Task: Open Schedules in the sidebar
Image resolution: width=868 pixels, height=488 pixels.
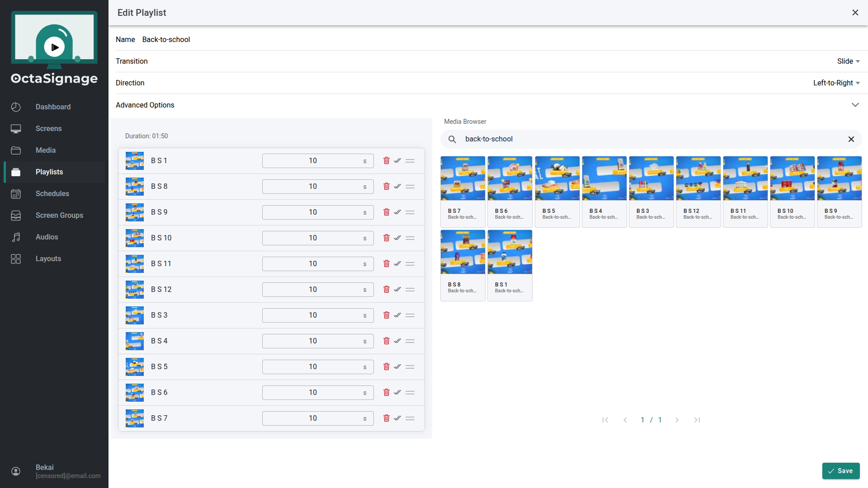Action: coord(52,193)
